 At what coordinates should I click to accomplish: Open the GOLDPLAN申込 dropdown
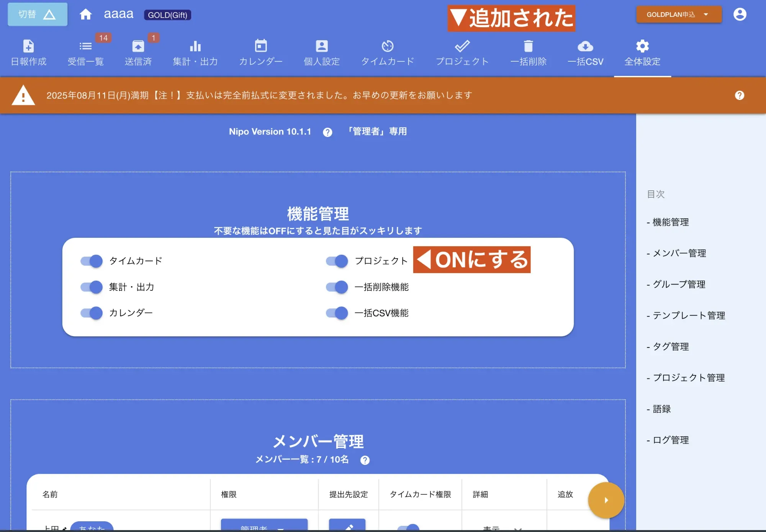(x=678, y=14)
